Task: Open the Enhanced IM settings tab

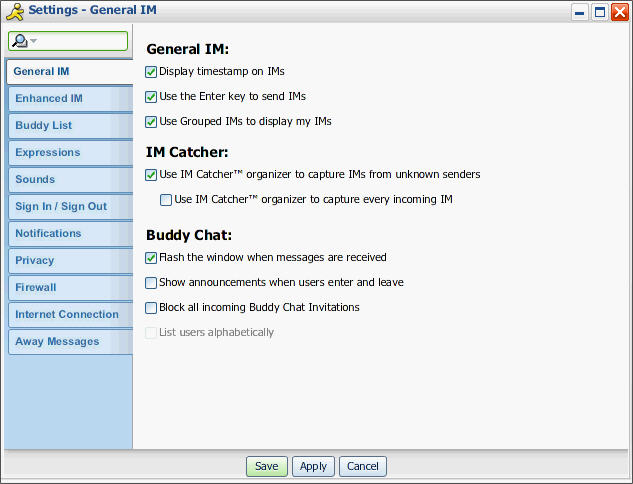Action: [68, 99]
